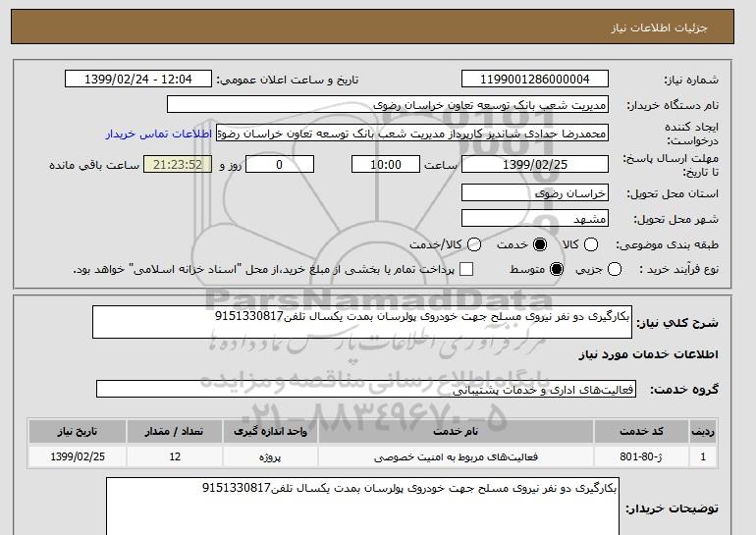Click the service group field فعالیت‌های اداری

(366, 389)
